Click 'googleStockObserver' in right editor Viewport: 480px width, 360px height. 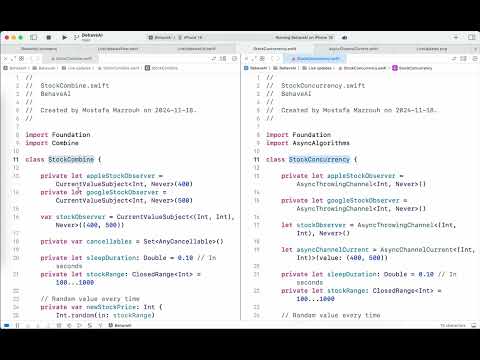[x=363, y=200]
